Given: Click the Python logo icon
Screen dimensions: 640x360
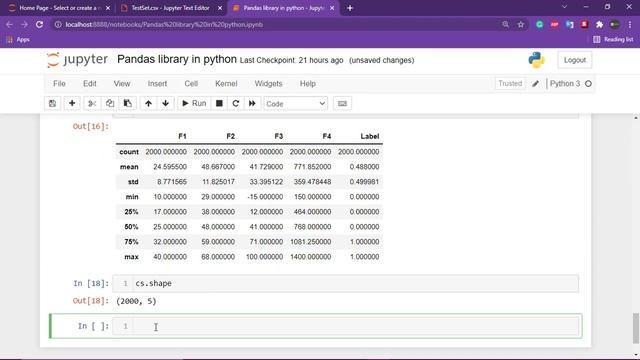Looking at the screenshot, I should (x=536, y=60).
